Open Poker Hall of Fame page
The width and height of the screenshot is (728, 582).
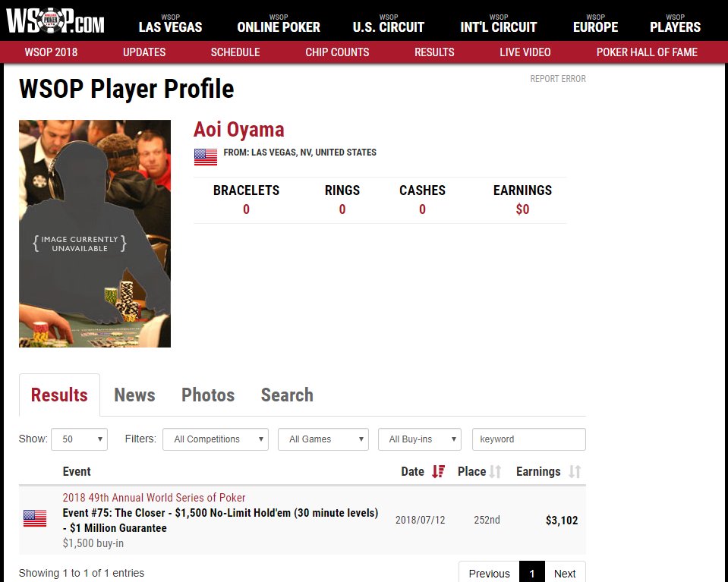pos(648,52)
